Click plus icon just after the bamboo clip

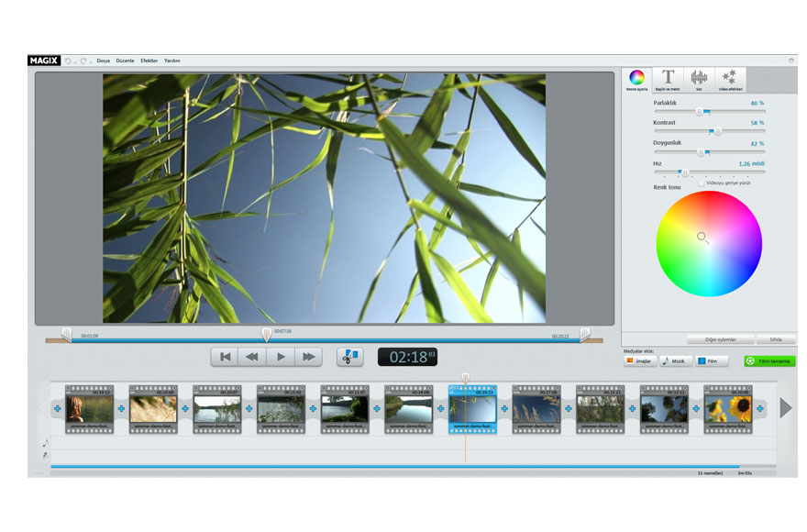(504, 408)
